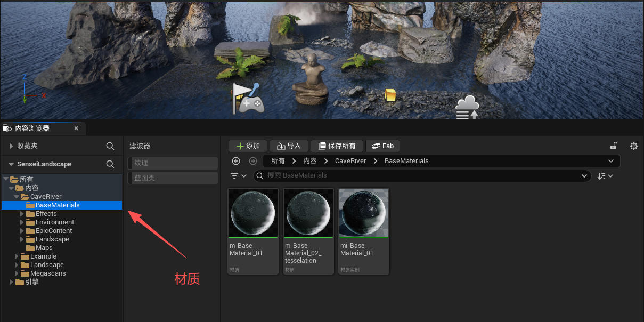Close the 内容浏览器 tab
The image size is (644, 322).
(x=76, y=128)
